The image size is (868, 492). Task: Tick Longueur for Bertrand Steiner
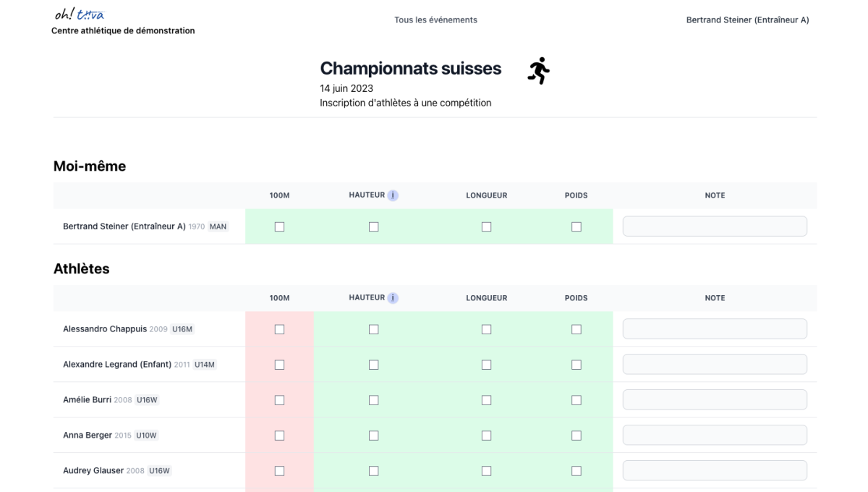[x=487, y=227]
